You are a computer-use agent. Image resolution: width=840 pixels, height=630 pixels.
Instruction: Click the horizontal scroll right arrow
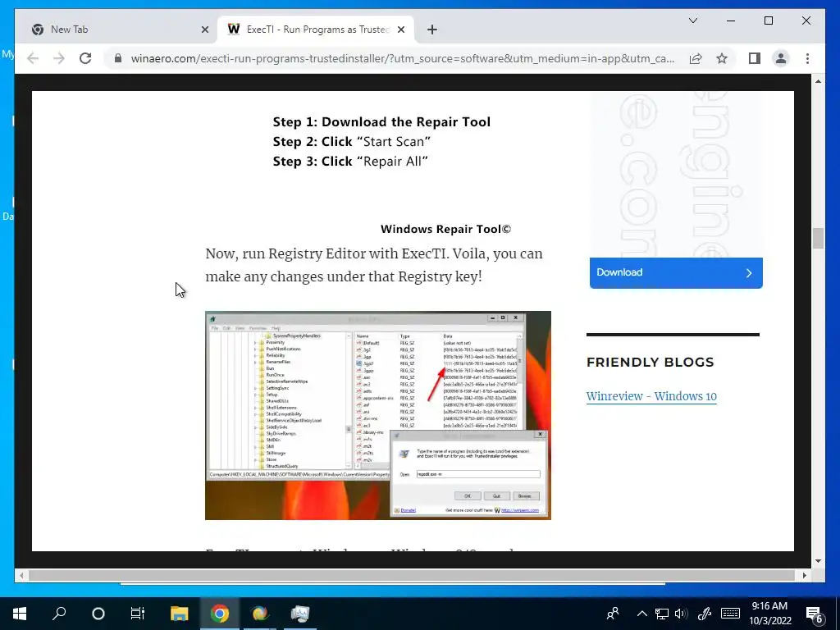pos(804,575)
